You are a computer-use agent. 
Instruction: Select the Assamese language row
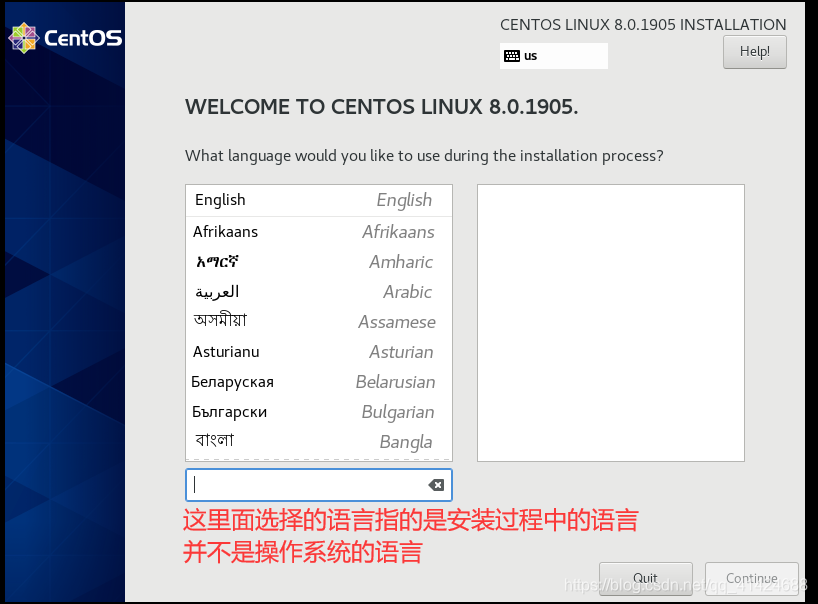319,322
